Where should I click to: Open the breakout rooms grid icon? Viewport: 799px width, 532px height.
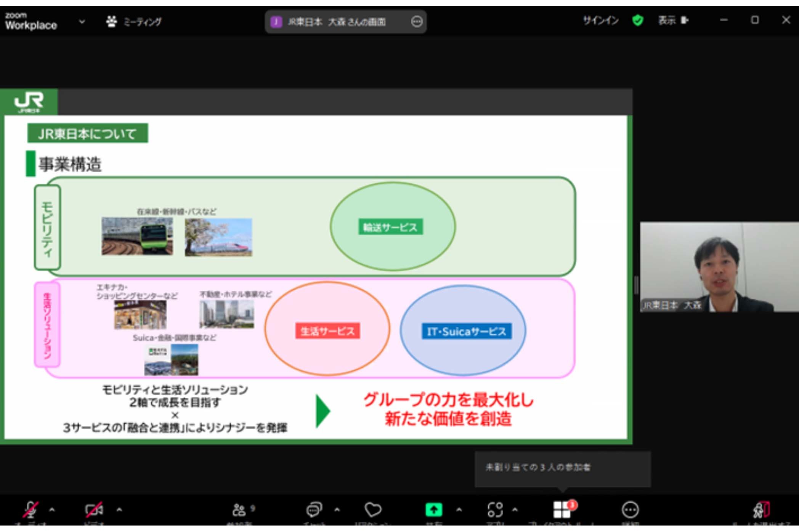point(562,510)
